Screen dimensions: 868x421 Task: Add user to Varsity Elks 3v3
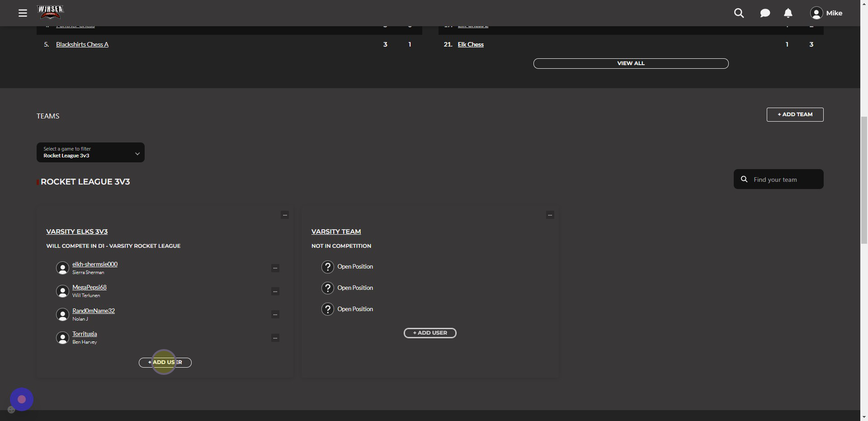pyautogui.click(x=165, y=363)
